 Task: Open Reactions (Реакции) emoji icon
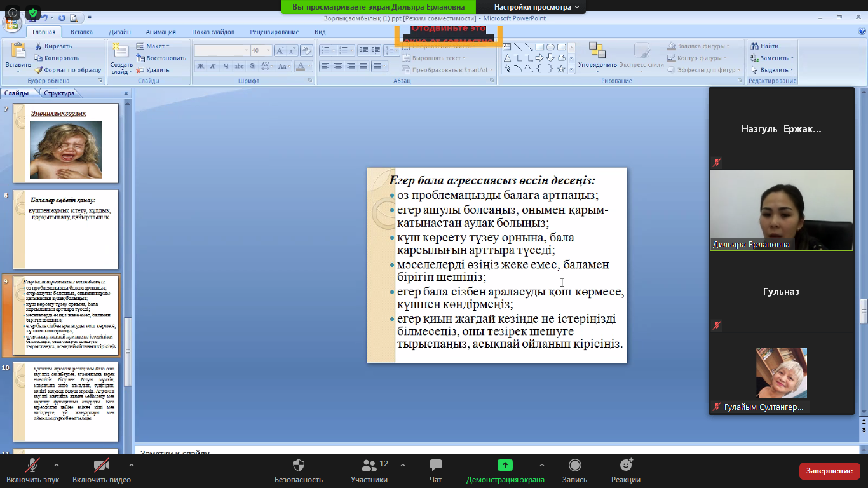pos(626,465)
